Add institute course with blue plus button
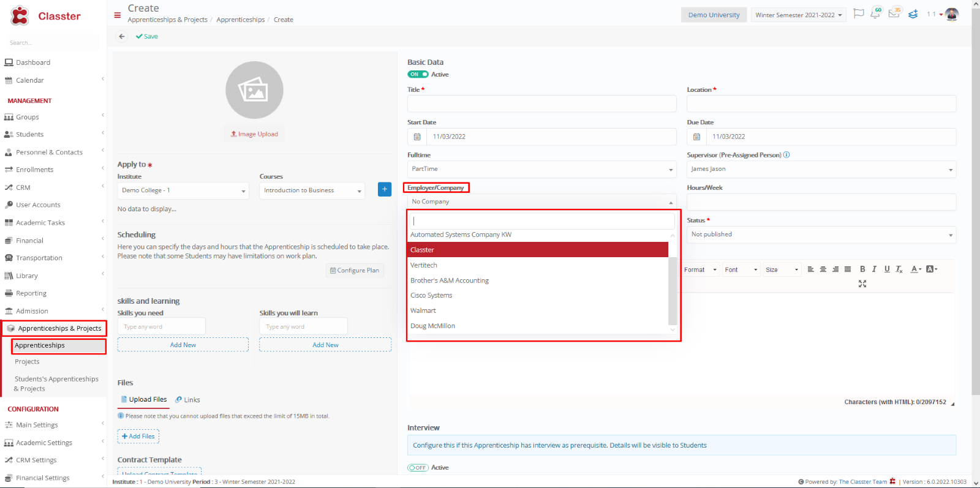 (385, 190)
